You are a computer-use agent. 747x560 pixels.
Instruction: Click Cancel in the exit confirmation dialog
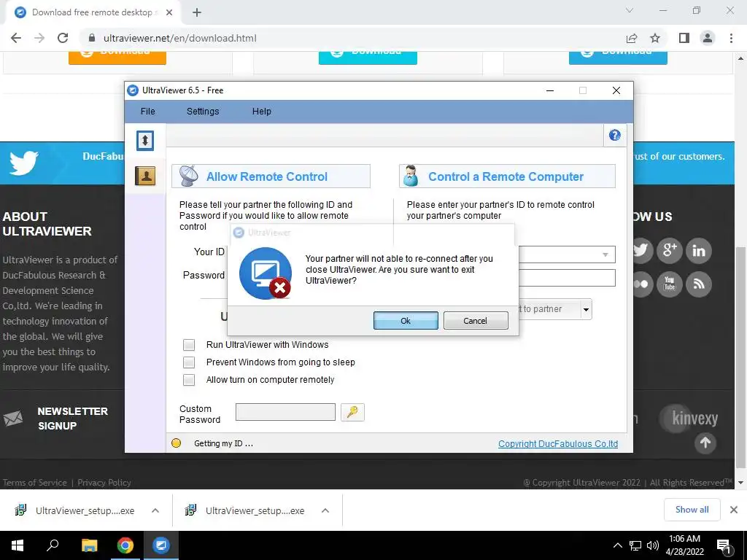(x=476, y=321)
